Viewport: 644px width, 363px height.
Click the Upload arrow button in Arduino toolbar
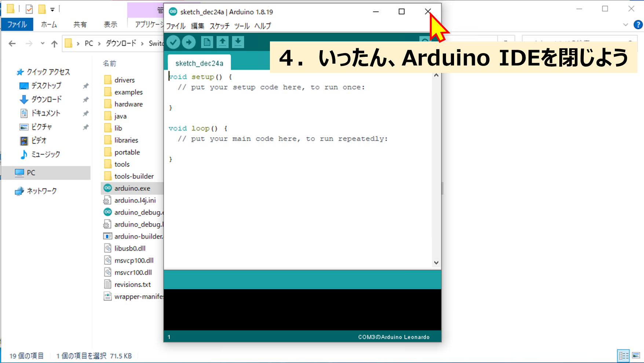[189, 42]
